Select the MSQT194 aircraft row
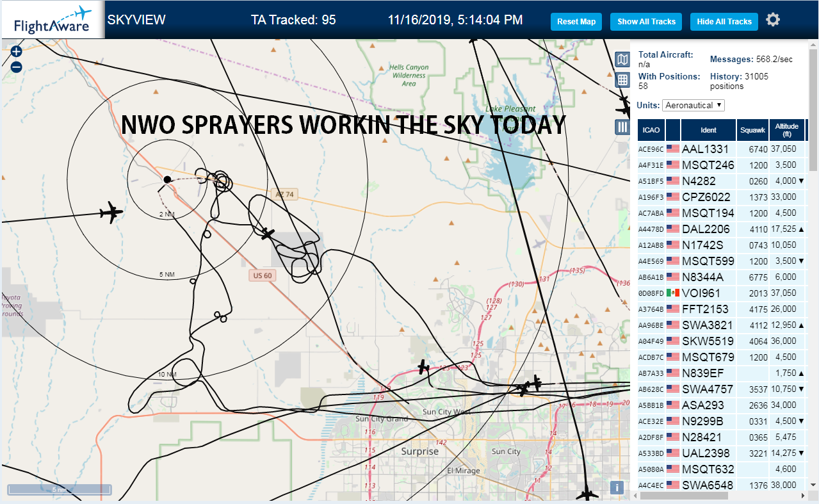The width and height of the screenshot is (819, 504). 722,213
